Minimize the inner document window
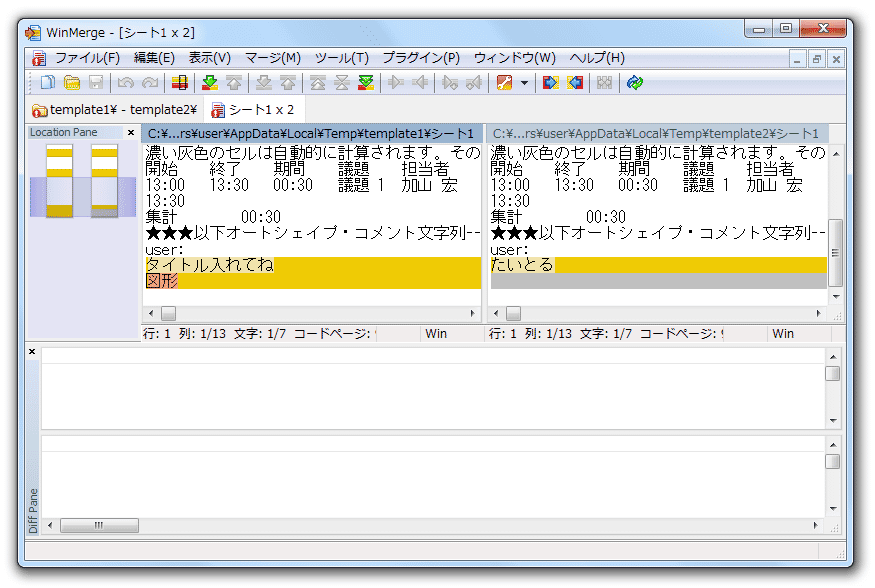Screen dimensions: 875x588 pyautogui.click(x=797, y=59)
